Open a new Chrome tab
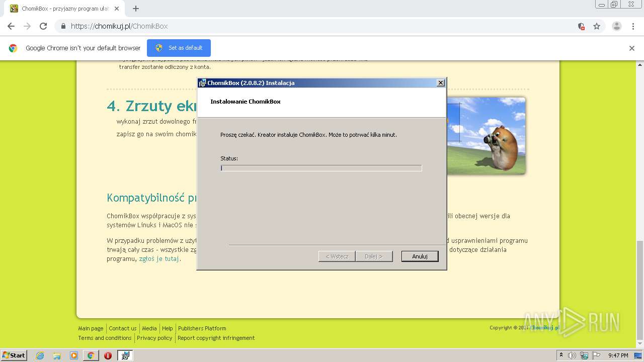 pyautogui.click(x=135, y=9)
